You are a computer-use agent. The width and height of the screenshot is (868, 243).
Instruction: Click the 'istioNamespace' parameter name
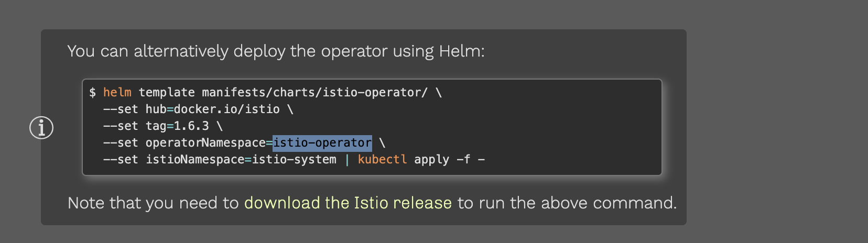195,159
